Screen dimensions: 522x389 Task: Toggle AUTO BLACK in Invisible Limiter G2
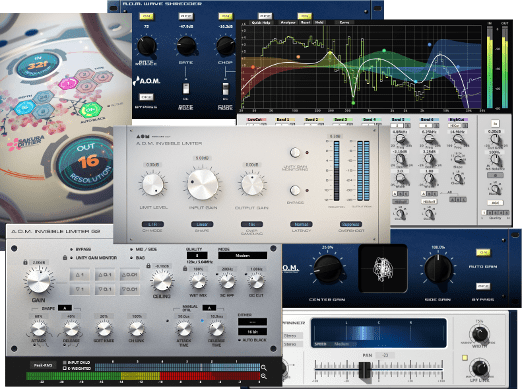252,340
